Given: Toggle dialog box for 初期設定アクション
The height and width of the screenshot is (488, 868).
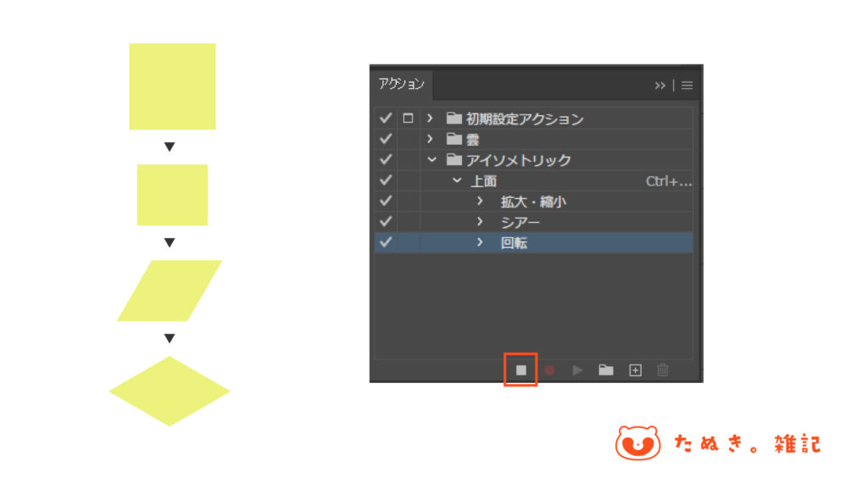Looking at the screenshot, I should [408, 119].
